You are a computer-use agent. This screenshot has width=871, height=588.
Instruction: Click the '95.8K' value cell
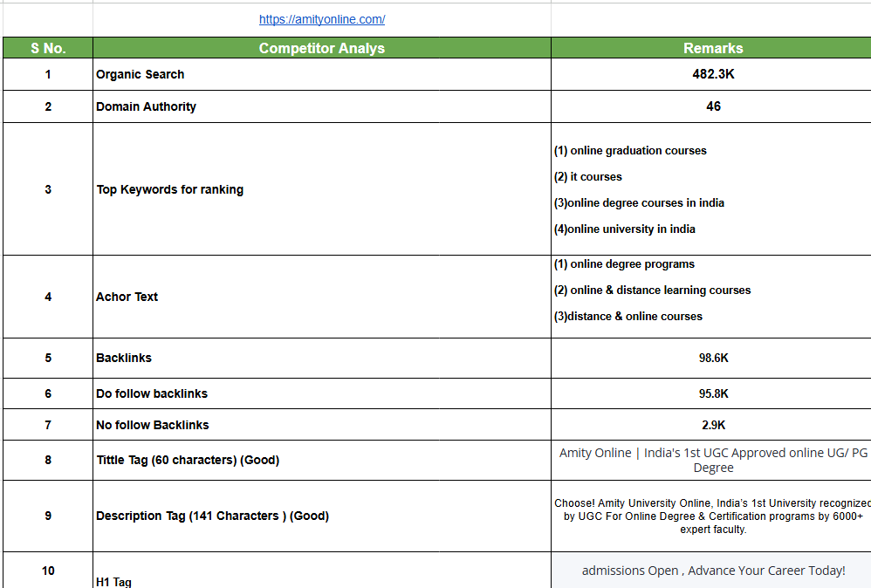(x=711, y=393)
